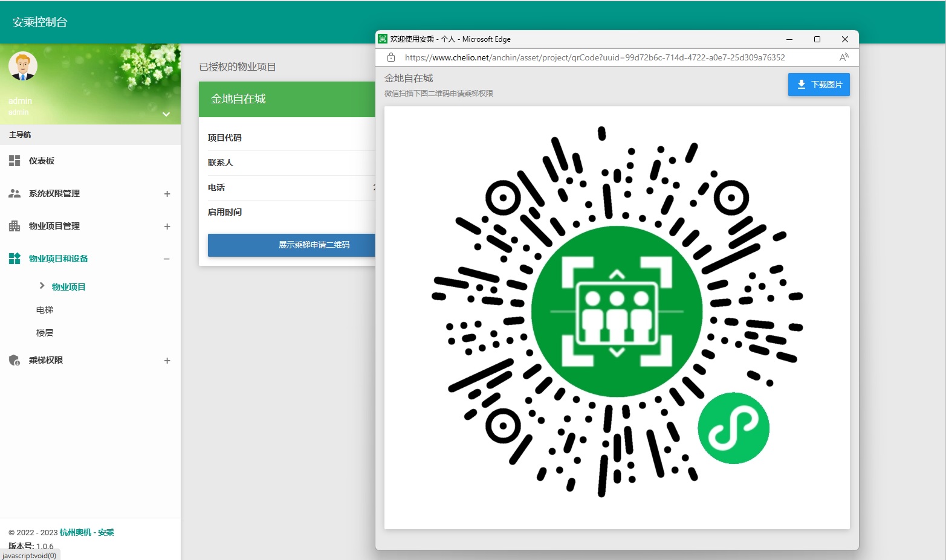Open the 电梯 submenu item
Viewport: 946px width, 560px height.
[x=45, y=310]
